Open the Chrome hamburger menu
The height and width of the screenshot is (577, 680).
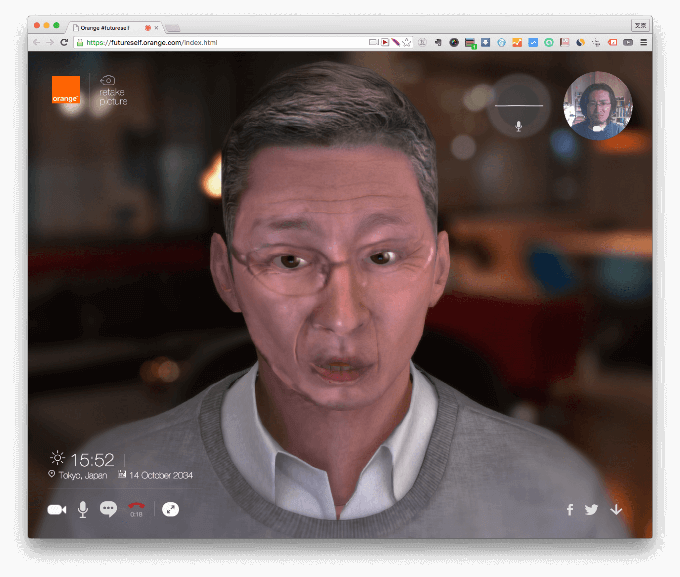pos(643,43)
